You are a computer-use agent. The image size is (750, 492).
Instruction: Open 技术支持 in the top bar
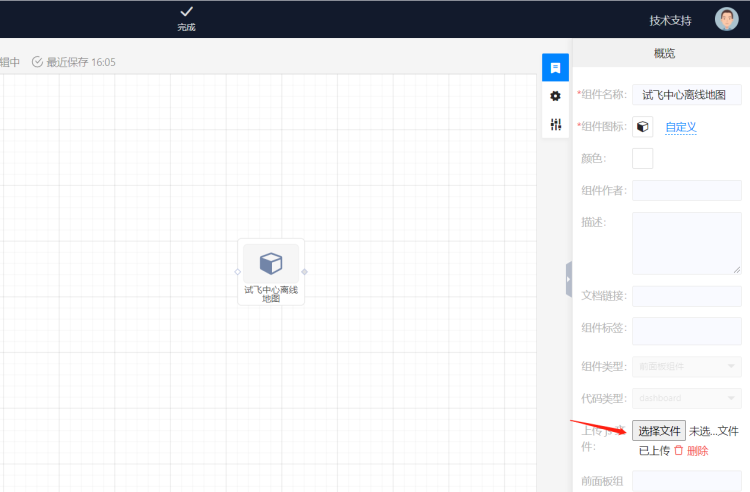click(x=670, y=20)
